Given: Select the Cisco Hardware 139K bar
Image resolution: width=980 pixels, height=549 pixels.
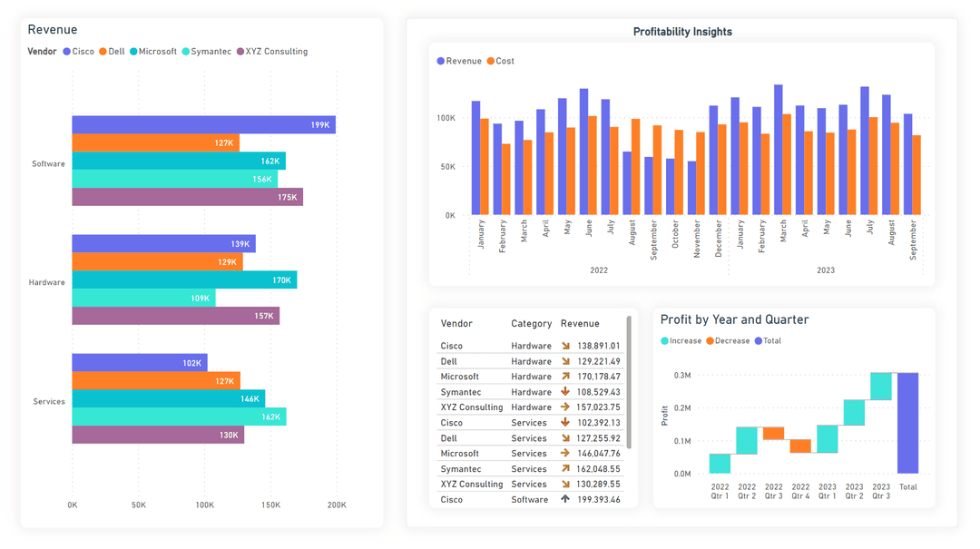Looking at the screenshot, I should pos(163,244).
